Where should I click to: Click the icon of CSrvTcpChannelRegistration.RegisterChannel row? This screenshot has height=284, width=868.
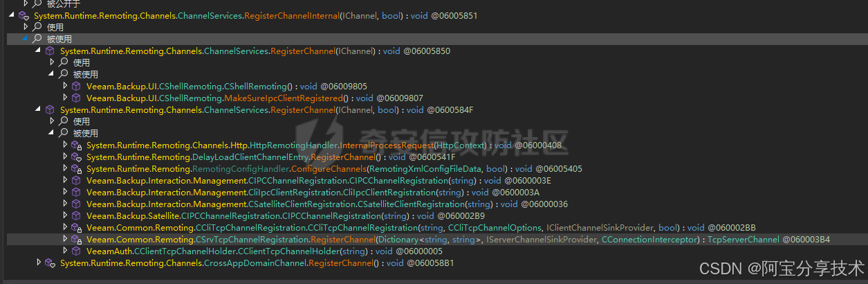click(x=76, y=239)
